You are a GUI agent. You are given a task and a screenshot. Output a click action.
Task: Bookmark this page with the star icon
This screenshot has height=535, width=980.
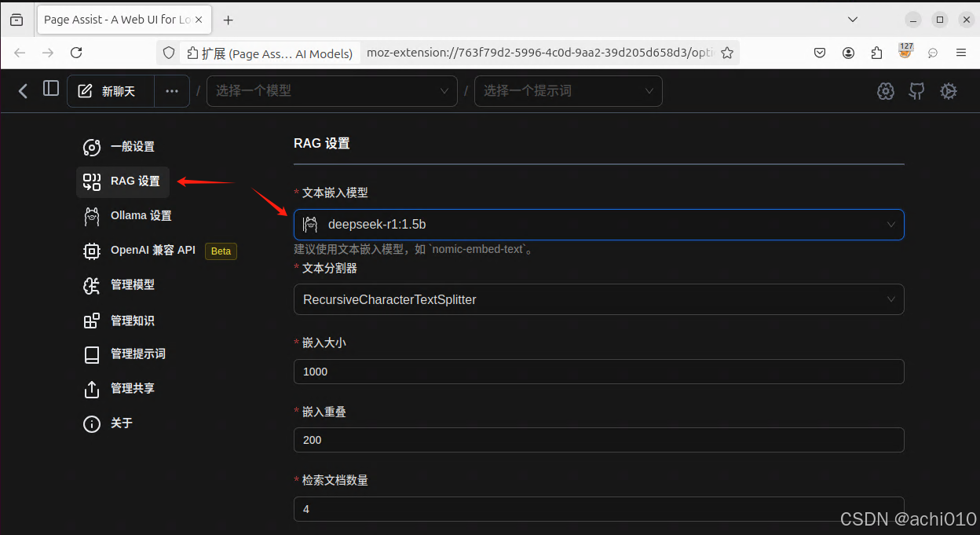(x=727, y=53)
